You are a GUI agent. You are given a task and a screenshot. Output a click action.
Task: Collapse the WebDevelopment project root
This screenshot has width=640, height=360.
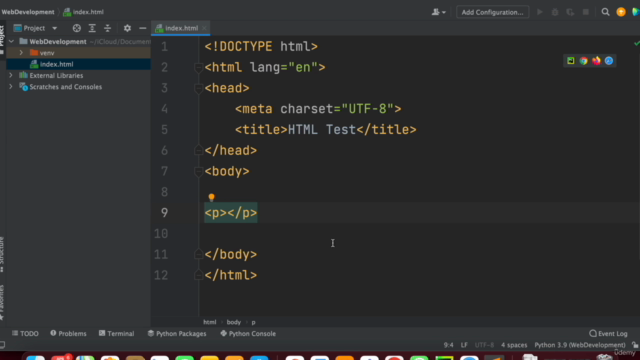click(11, 42)
